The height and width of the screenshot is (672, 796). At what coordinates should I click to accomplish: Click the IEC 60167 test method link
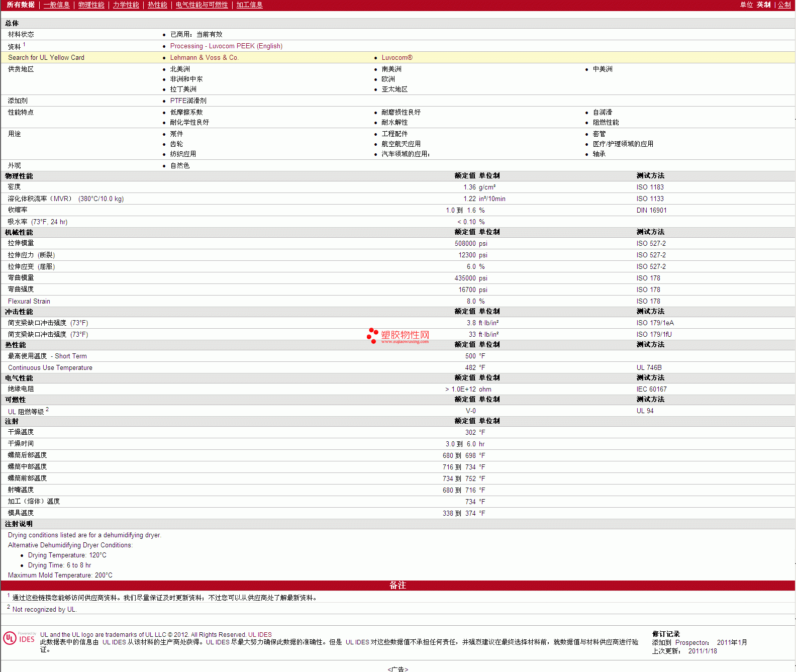pos(651,390)
